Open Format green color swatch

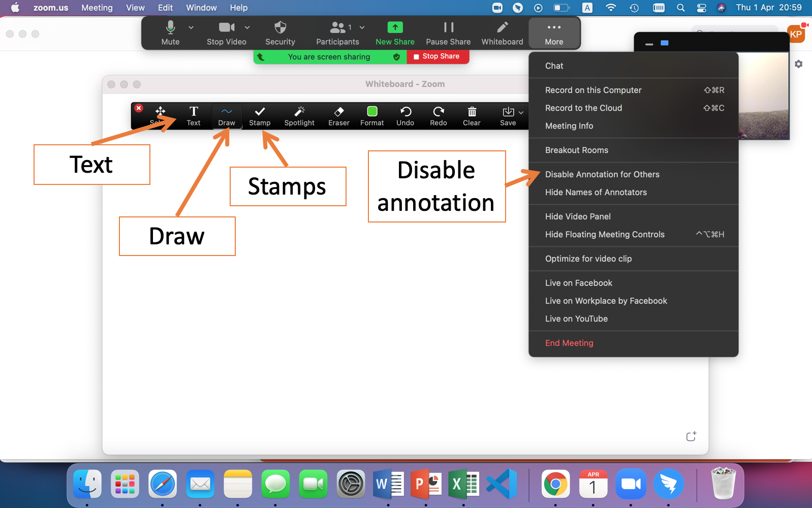tap(372, 116)
